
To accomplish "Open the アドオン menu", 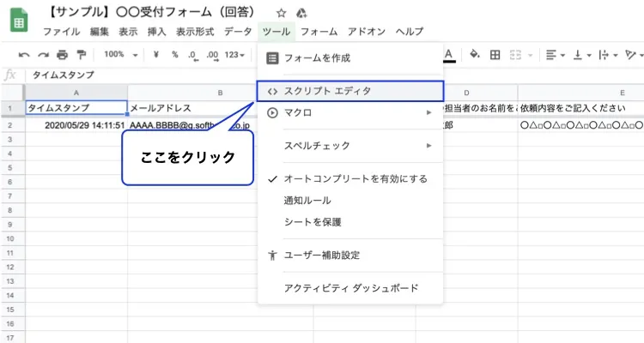I will tap(367, 32).
